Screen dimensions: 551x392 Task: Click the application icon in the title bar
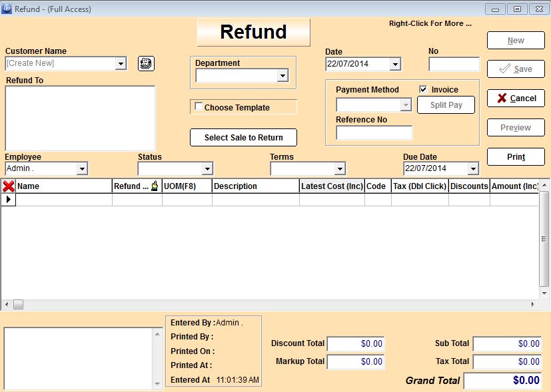click(7, 9)
